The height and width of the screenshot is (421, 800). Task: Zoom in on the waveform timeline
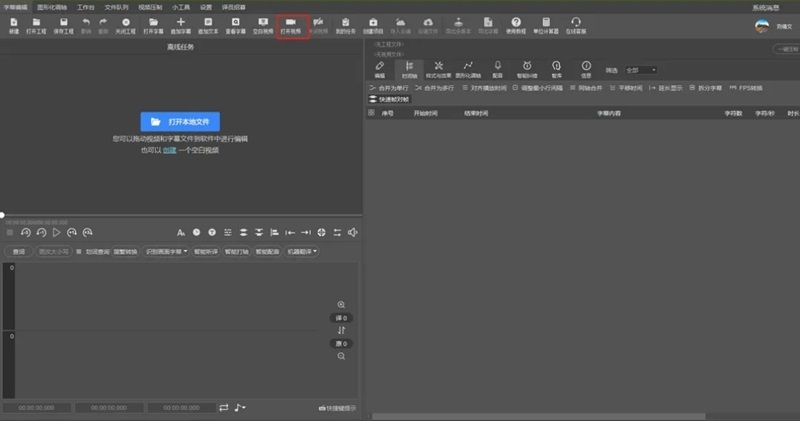coord(341,305)
